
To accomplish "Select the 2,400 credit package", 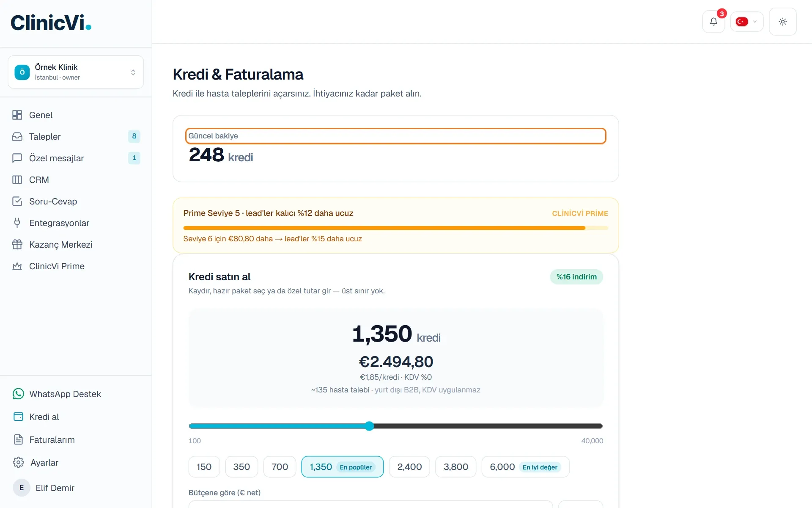I will [x=409, y=467].
